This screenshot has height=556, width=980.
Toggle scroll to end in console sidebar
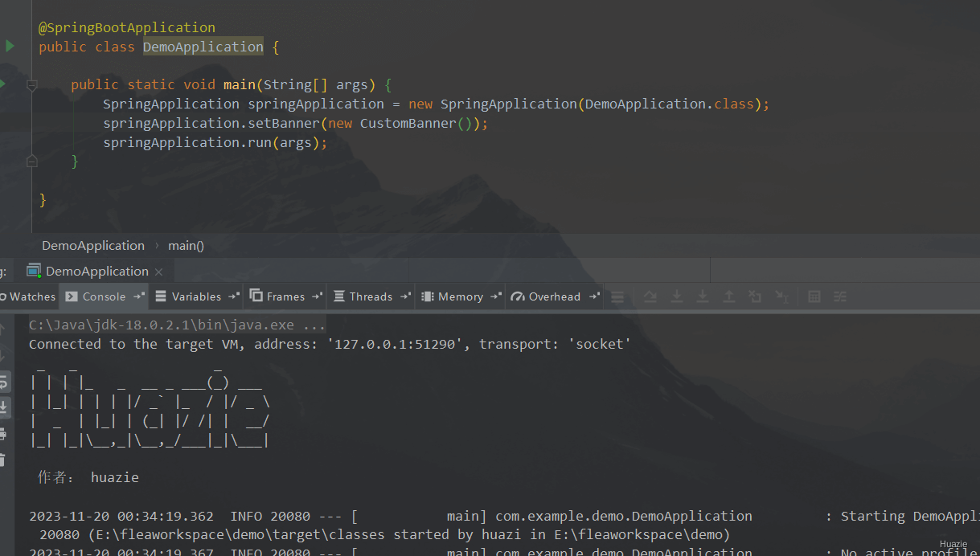(3, 407)
